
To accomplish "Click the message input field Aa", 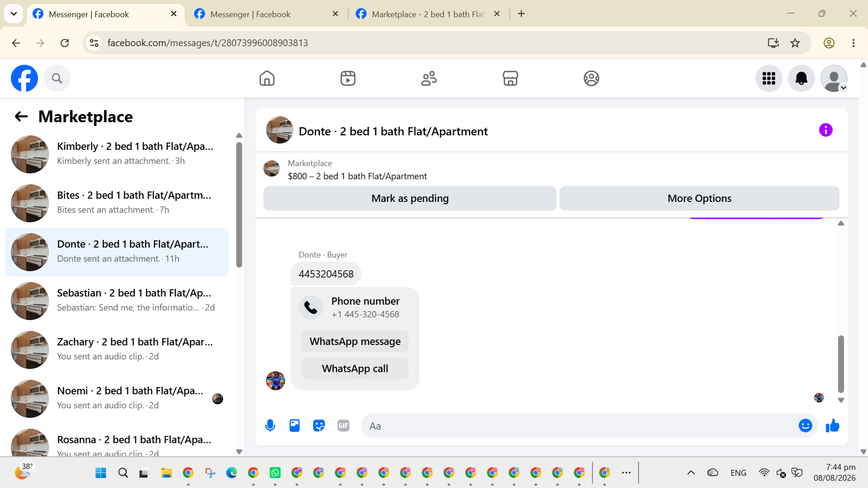I will pos(579,426).
